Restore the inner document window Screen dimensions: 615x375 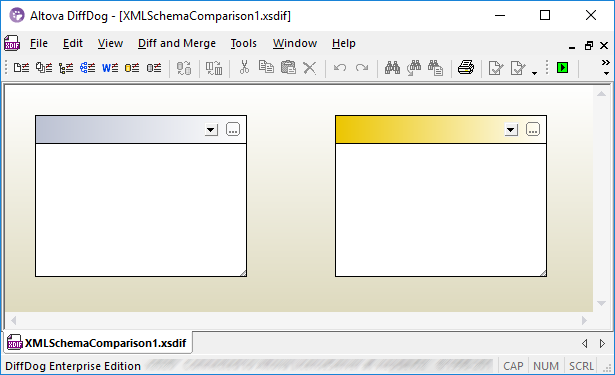tap(589, 46)
